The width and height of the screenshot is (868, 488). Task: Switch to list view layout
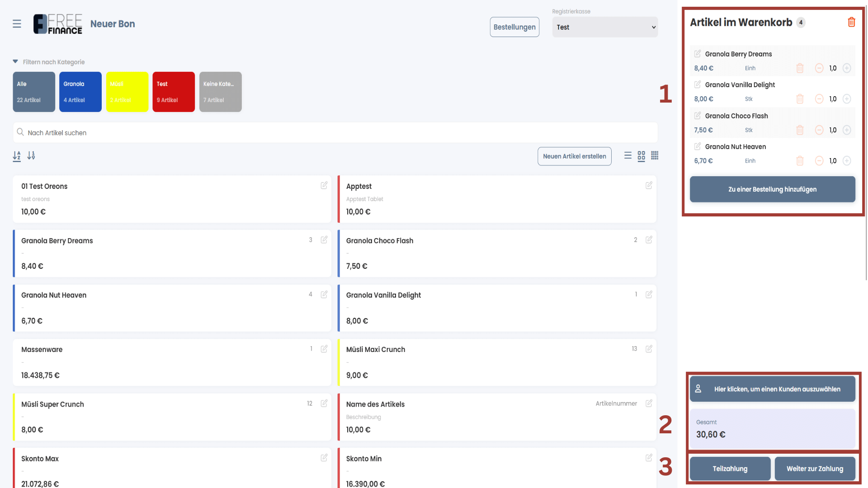628,155
